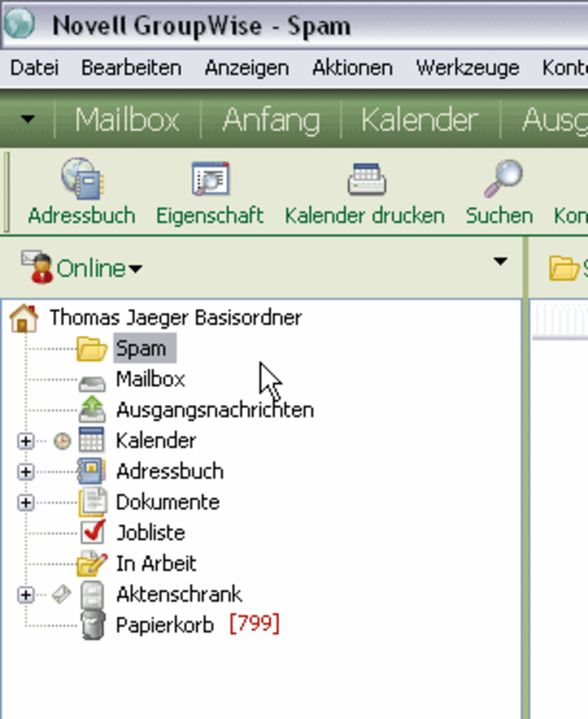Click the Suchen magnifier icon

tap(503, 179)
